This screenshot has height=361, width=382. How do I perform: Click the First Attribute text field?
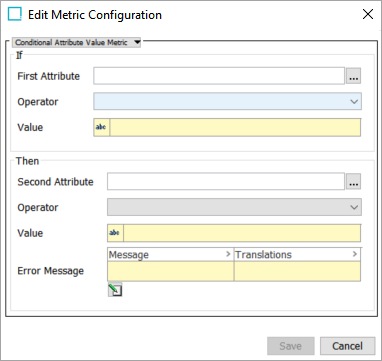(x=219, y=76)
